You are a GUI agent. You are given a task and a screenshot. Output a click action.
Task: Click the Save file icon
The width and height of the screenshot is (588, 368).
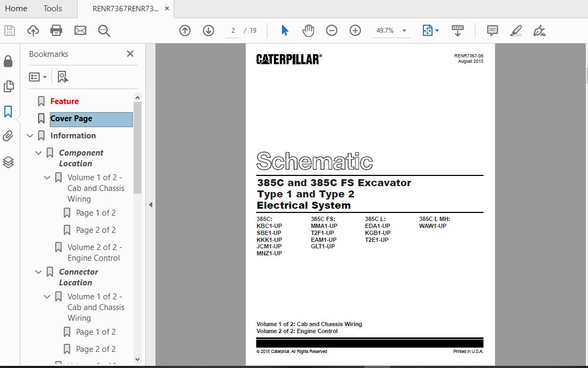(9, 31)
